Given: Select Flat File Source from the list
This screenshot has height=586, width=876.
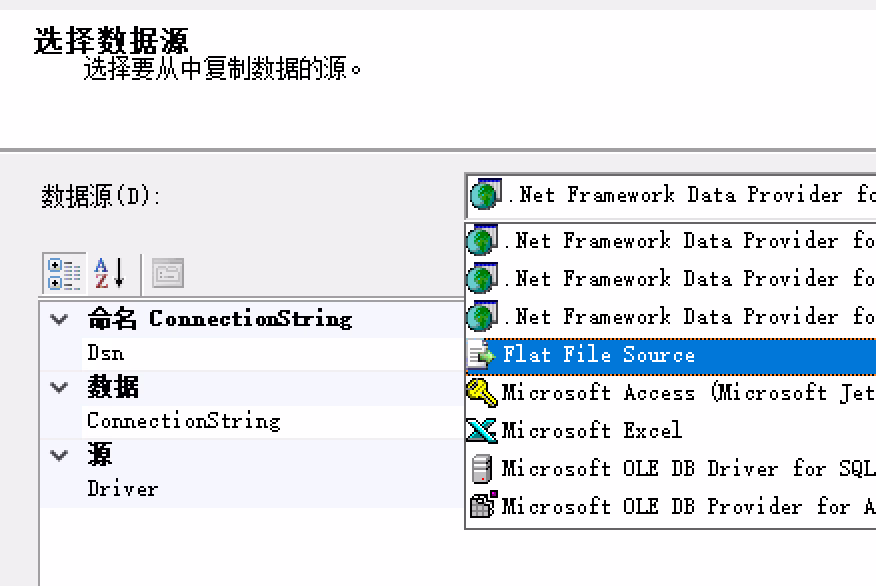Looking at the screenshot, I should [x=598, y=355].
